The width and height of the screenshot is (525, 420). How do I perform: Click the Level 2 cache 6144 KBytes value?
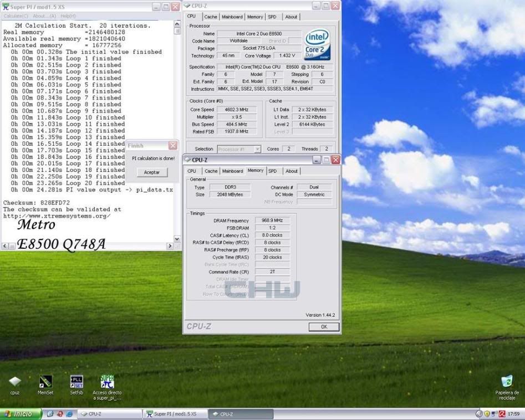click(x=312, y=124)
